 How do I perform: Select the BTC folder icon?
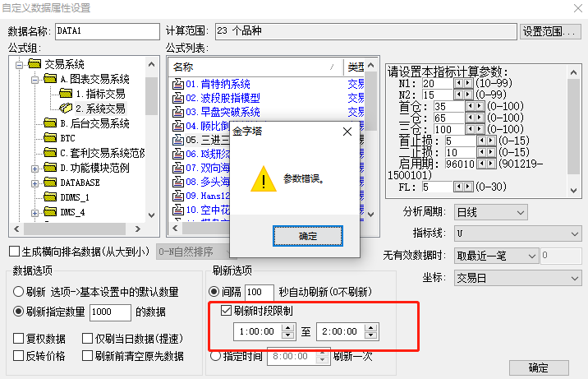(50, 137)
